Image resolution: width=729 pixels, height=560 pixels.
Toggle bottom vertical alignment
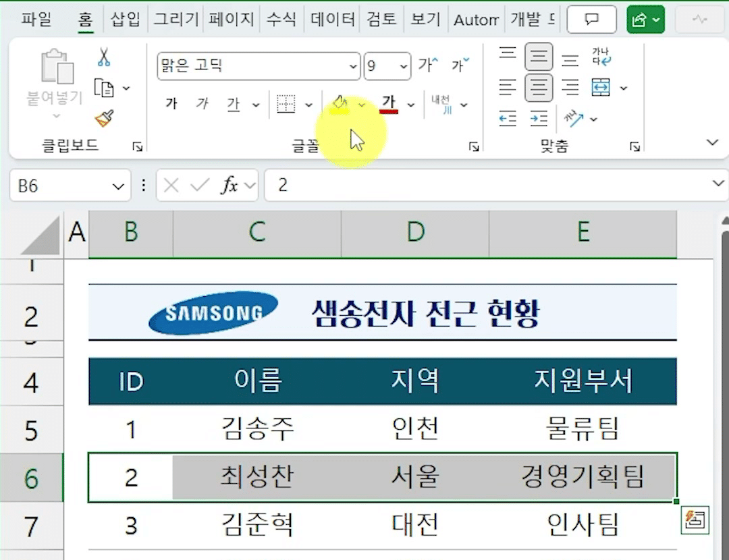570,60
